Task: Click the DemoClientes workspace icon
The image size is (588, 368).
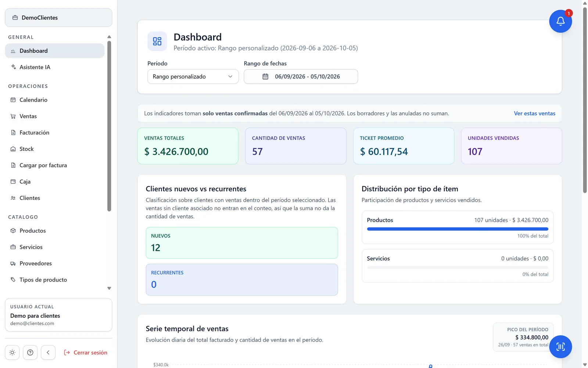Action: click(15, 18)
